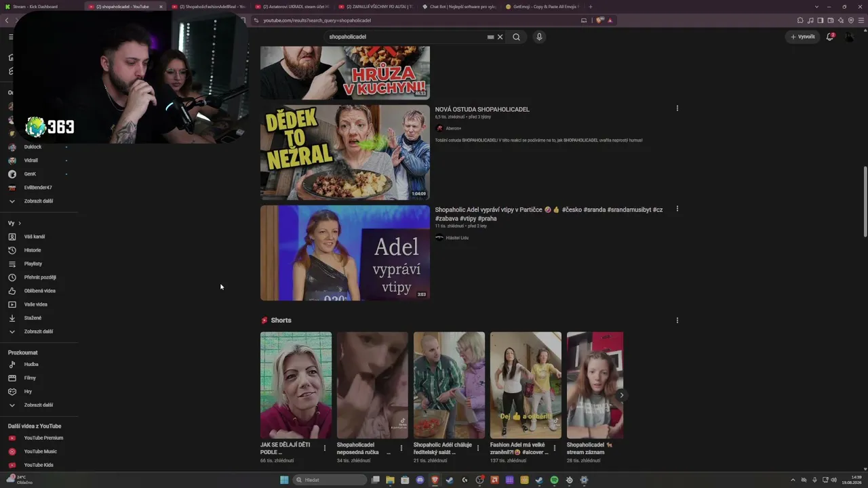868x488 pixels.
Task: Open YouTube notifications bell
Action: 829,37
